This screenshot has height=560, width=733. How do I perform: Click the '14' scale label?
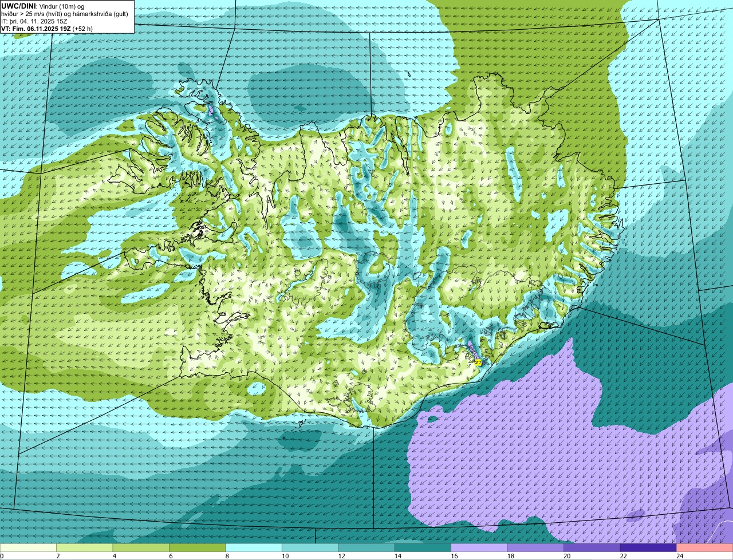(x=398, y=556)
